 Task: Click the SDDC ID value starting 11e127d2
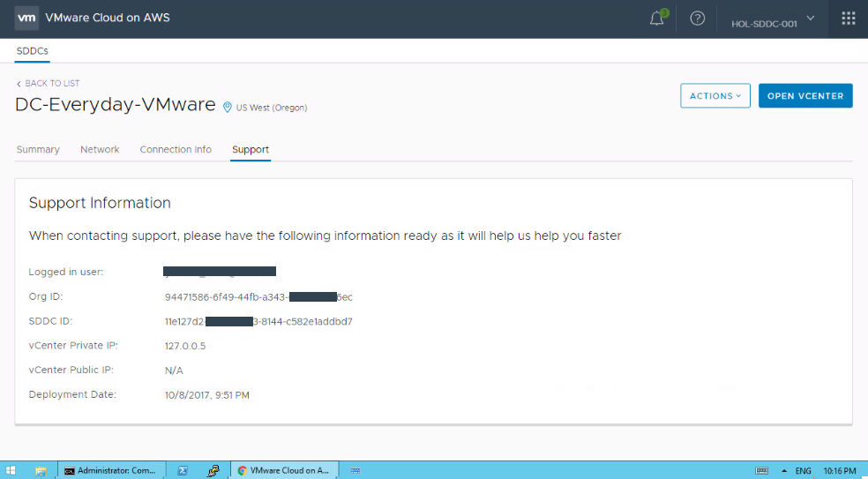[x=258, y=322]
